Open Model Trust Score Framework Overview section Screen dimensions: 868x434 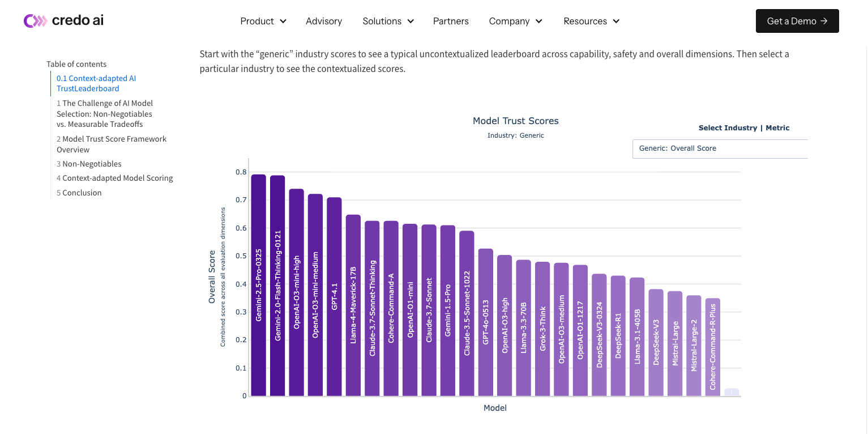click(x=112, y=144)
